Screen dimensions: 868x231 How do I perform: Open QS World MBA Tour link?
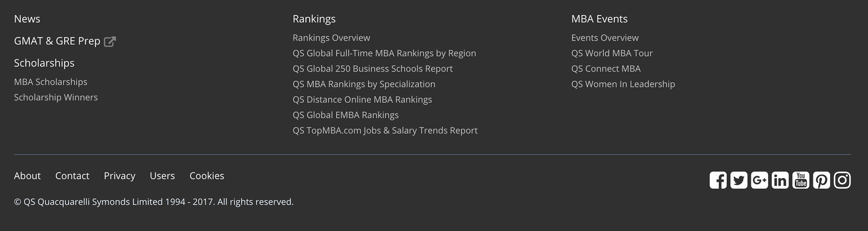(x=612, y=53)
